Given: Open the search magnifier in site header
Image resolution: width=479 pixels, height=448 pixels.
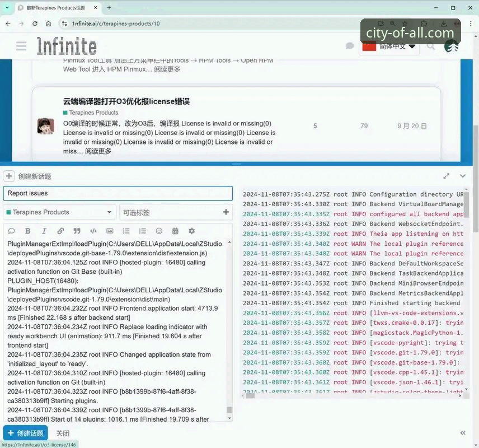Looking at the screenshot, I should pyautogui.click(x=431, y=46).
